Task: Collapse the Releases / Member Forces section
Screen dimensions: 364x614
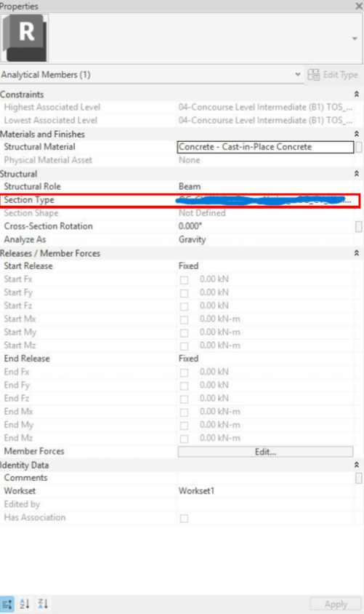Action: pos(357,253)
